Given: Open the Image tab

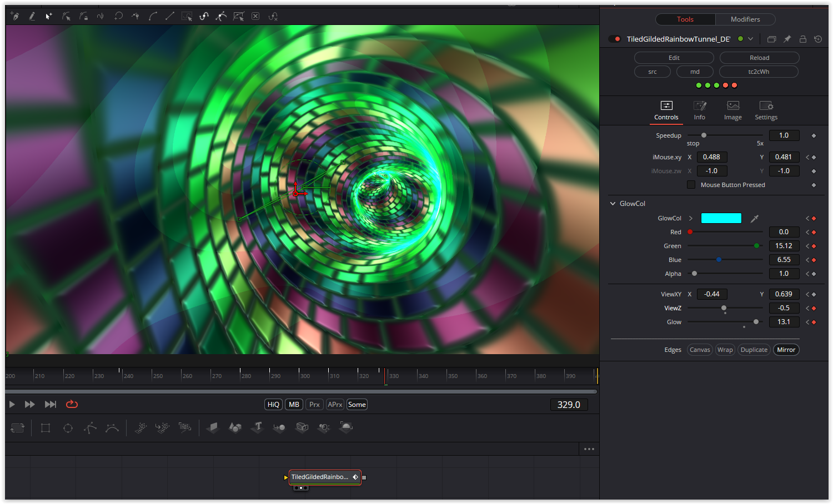Looking at the screenshot, I should [733, 110].
